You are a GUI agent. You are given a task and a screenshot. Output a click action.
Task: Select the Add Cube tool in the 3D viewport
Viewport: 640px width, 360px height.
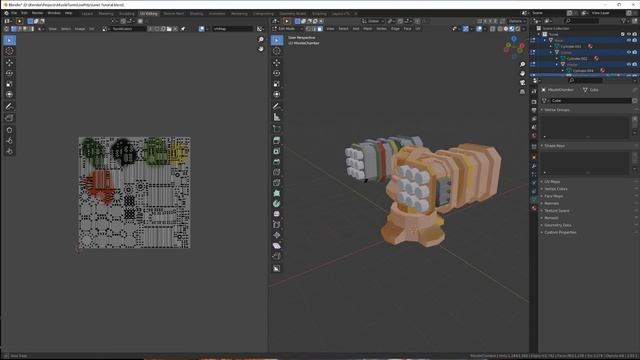[277, 129]
